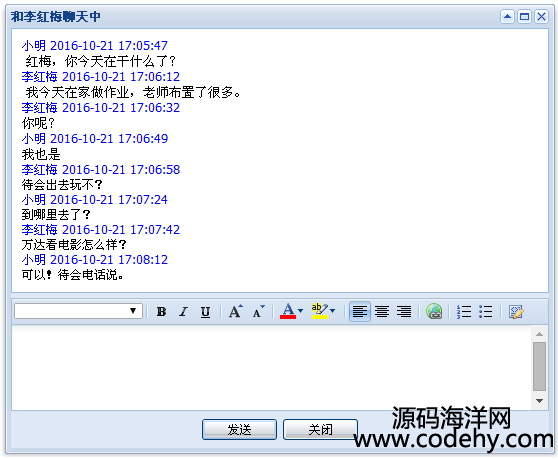
Task: Toggle underline text formatting
Action: (205, 312)
